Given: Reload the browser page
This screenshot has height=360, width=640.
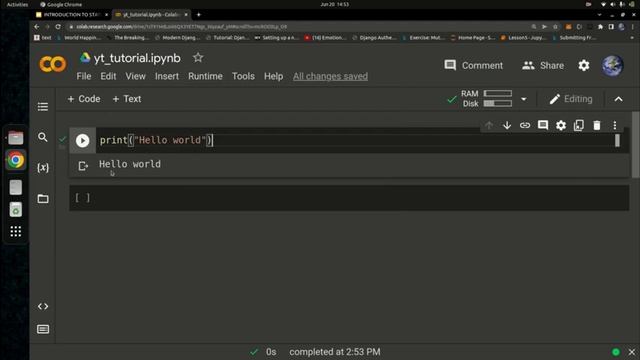Looking at the screenshot, I should tap(58, 27).
